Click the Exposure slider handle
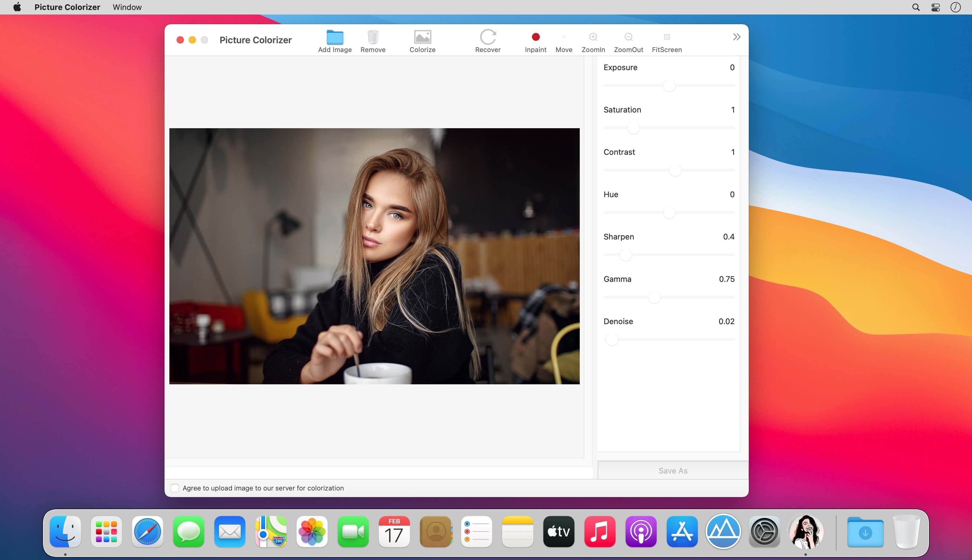 point(669,85)
